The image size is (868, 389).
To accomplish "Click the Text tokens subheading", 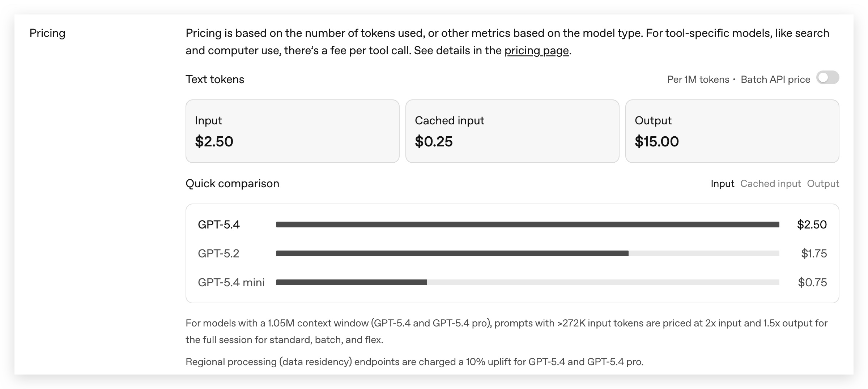I will click(x=215, y=80).
